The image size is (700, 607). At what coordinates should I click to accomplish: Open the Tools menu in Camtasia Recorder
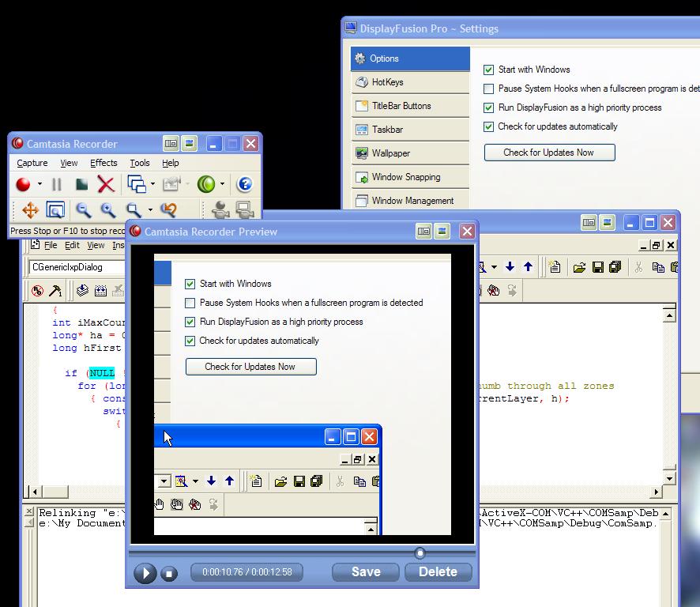point(140,163)
